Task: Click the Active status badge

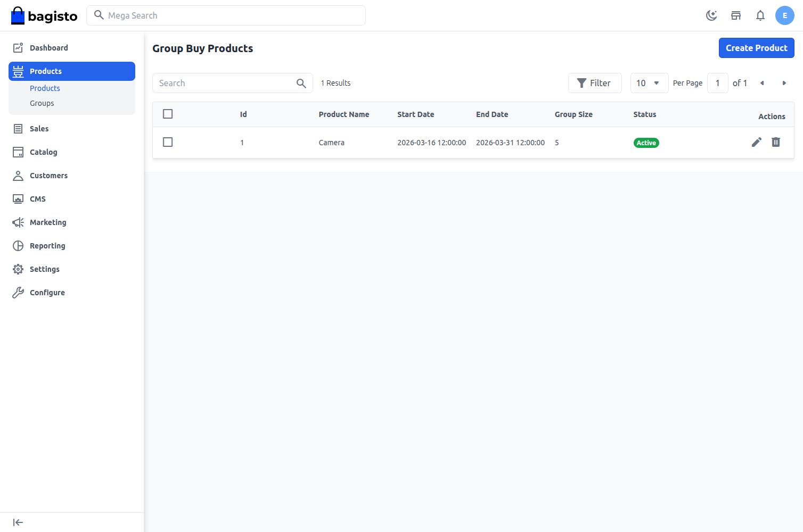Action: coord(646,143)
